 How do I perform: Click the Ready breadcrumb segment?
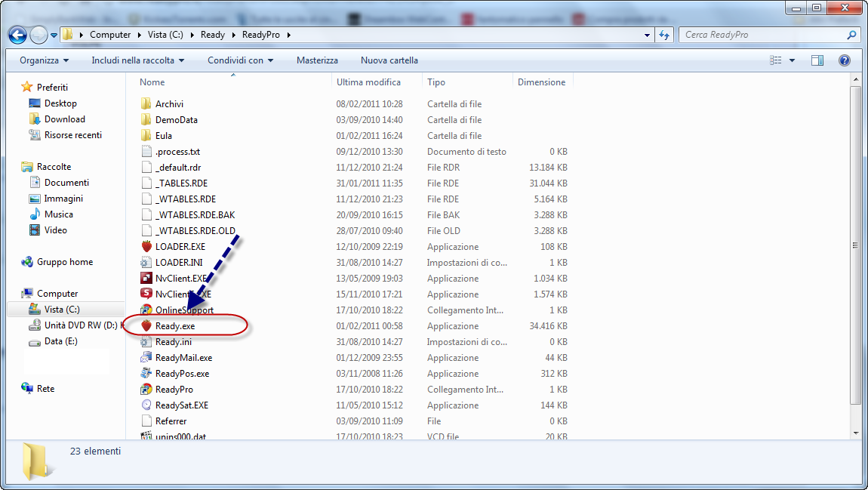pos(213,34)
